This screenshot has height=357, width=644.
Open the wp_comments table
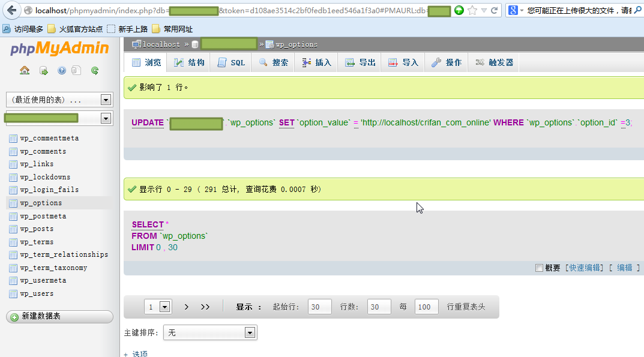(43, 152)
